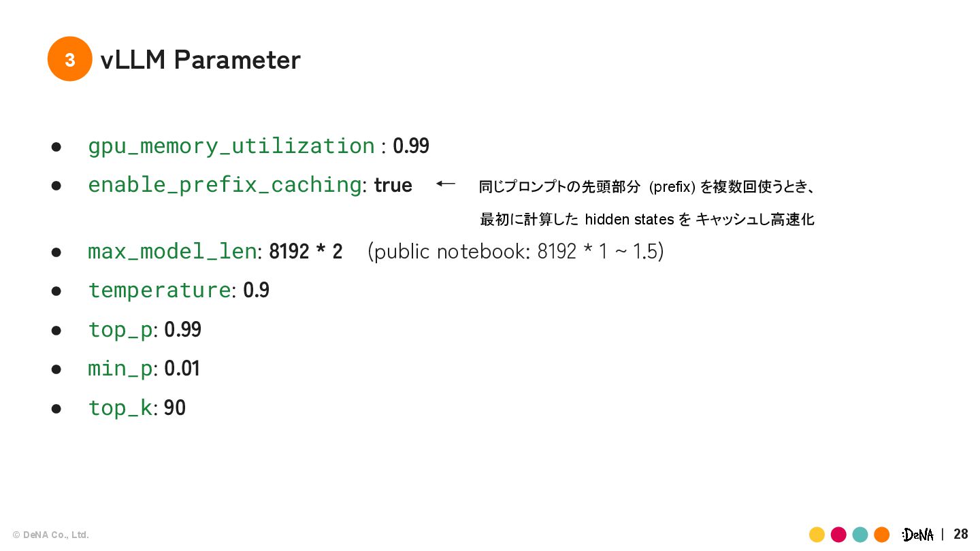The width and height of the screenshot is (980, 551).
Task: Click the hidden states Japanese annotation line
Action: [647, 219]
